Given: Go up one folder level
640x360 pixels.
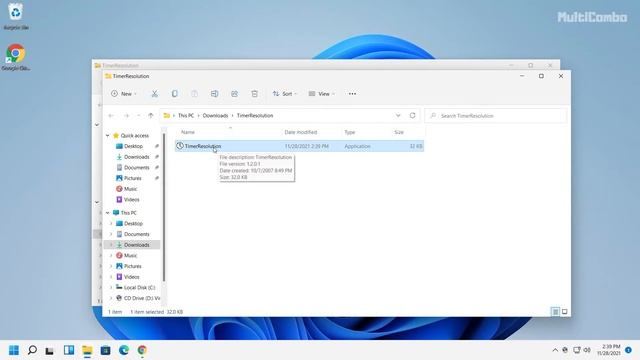Looking at the screenshot, I should click(151, 116).
